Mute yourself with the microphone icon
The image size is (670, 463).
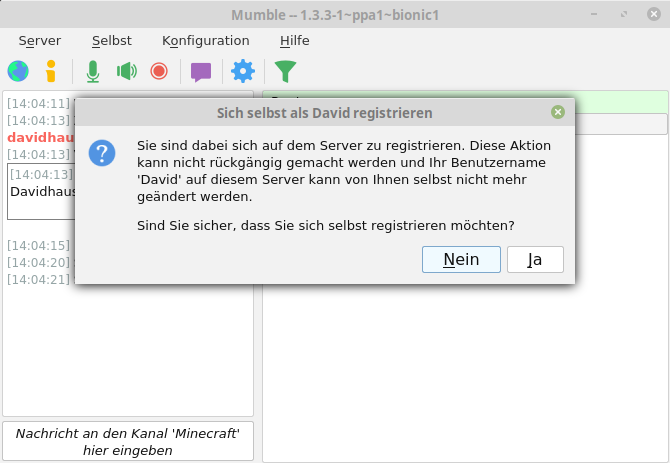click(x=93, y=71)
